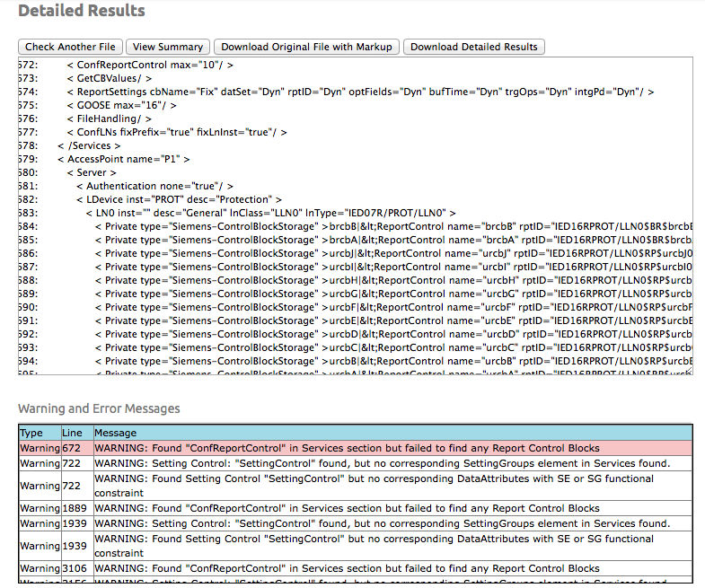The width and height of the screenshot is (705, 588).
Task: Download Original File with Markup
Action: click(306, 47)
